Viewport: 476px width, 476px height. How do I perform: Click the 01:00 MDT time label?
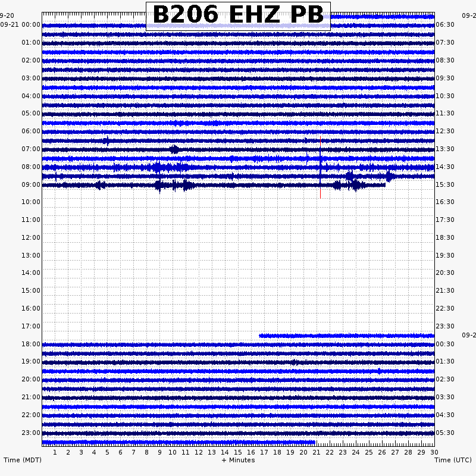tap(31, 42)
